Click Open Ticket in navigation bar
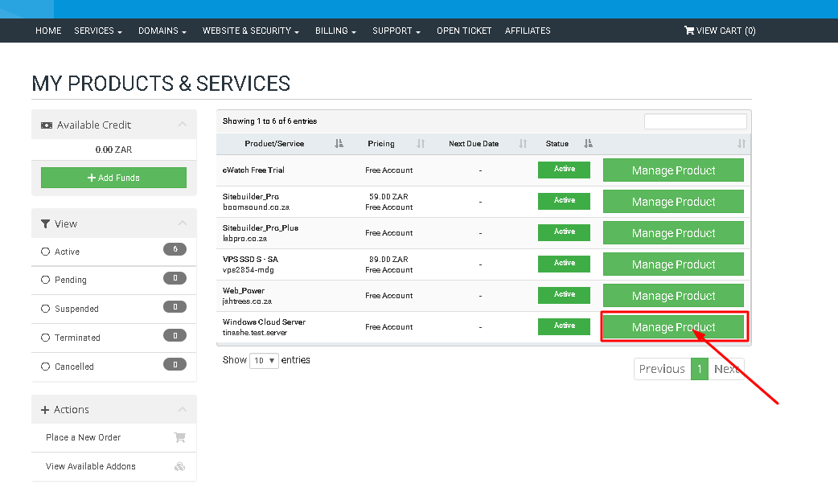The height and width of the screenshot is (504, 838). [x=464, y=31]
